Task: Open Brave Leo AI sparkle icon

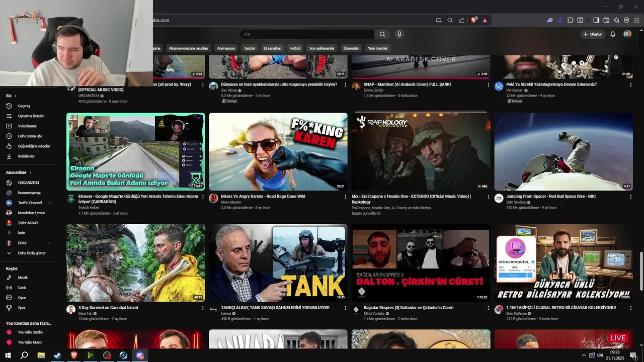Action: click(616, 20)
